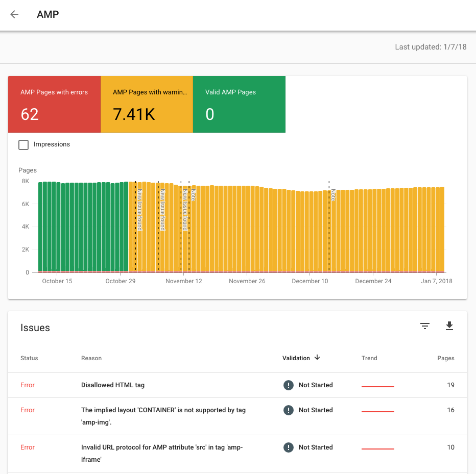Image resolution: width=476 pixels, height=474 pixels.
Task: Sort by the Validation column header
Action: (296, 358)
